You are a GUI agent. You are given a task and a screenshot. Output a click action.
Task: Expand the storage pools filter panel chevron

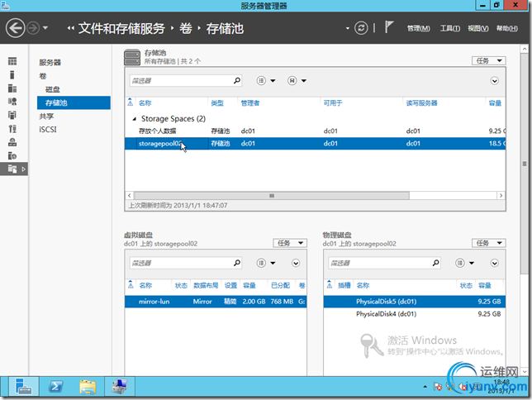[494, 81]
